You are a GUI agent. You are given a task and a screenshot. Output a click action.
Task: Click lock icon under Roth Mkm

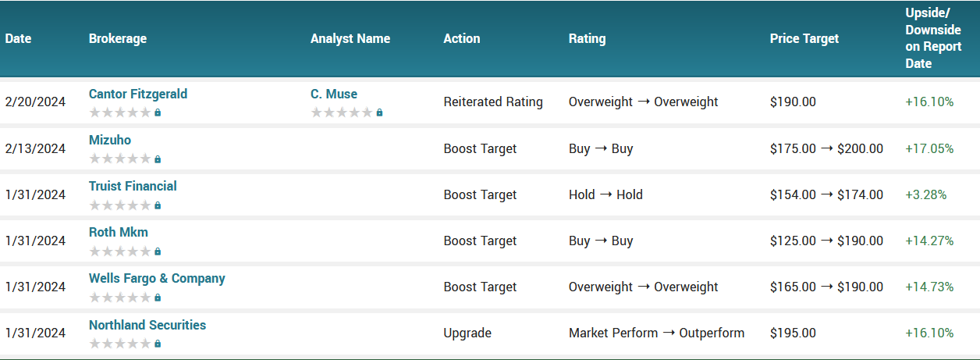click(x=158, y=251)
